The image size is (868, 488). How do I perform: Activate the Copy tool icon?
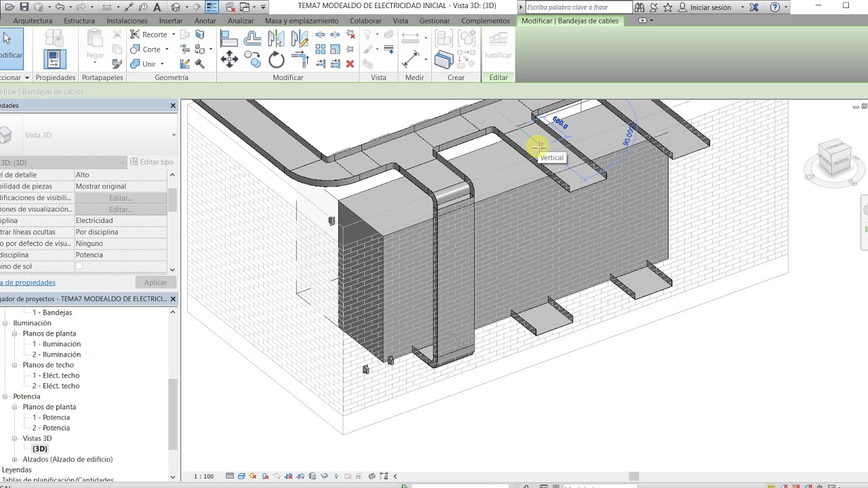(252, 60)
